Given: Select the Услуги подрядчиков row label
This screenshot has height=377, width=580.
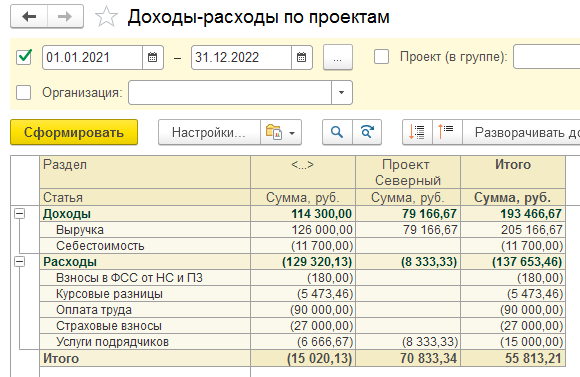Looking at the screenshot, I should 112,342.
